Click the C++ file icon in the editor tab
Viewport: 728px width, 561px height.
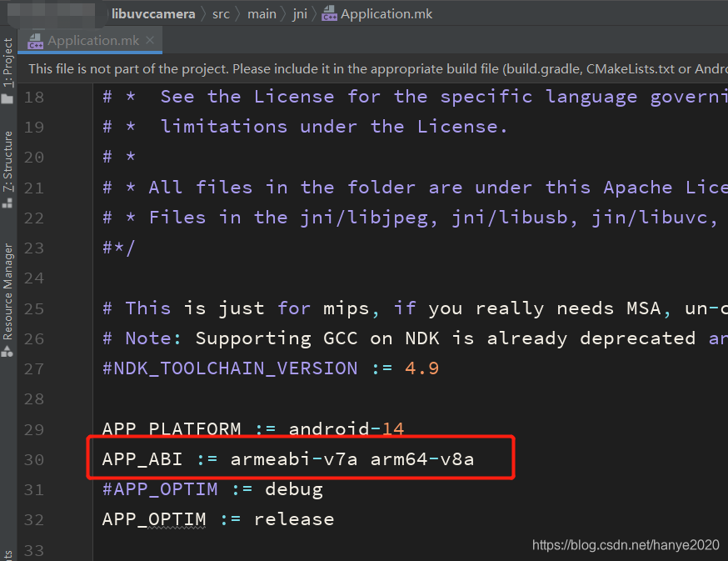(x=35, y=41)
